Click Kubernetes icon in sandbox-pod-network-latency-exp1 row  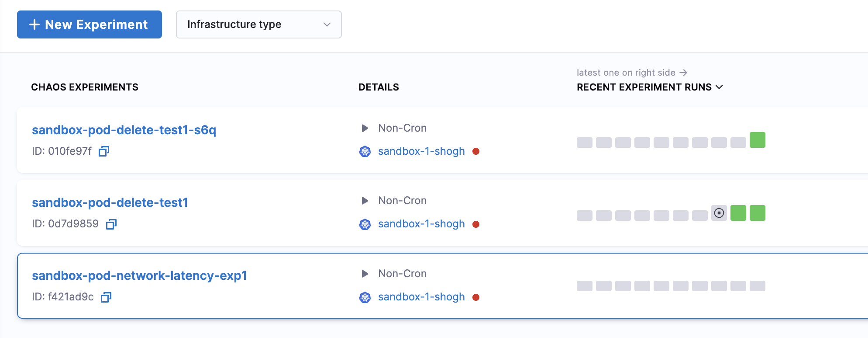pos(365,297)
